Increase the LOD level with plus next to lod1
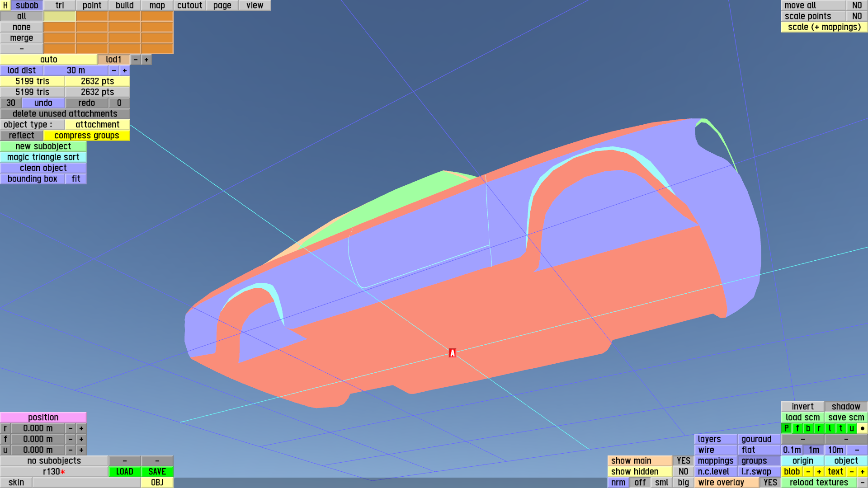 tap(146, 60)
